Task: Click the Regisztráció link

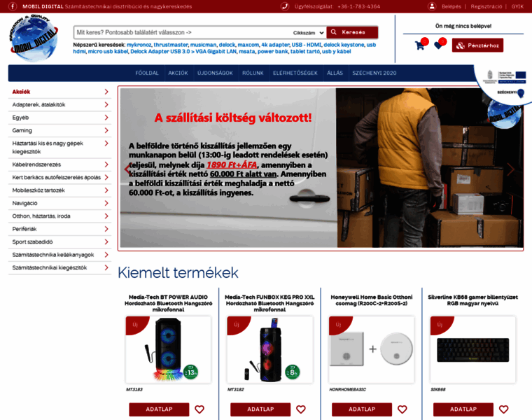Action: coord(486,6)
